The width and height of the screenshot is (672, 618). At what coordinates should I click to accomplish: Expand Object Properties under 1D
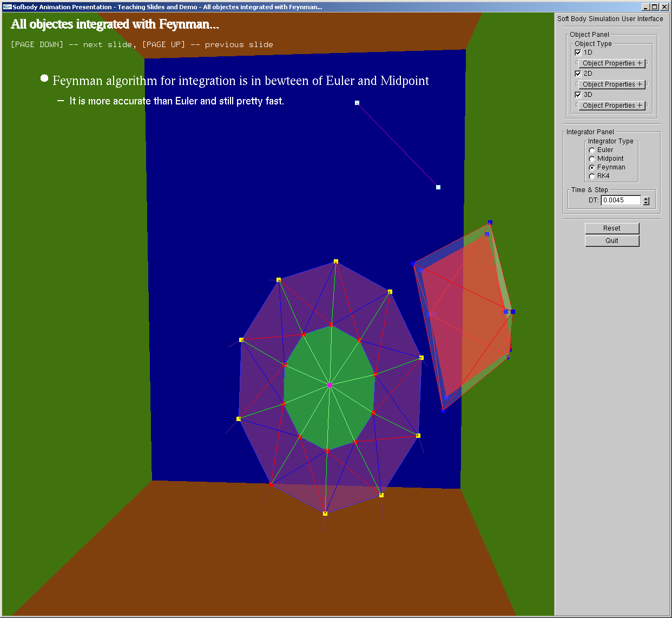coord(612,63)
